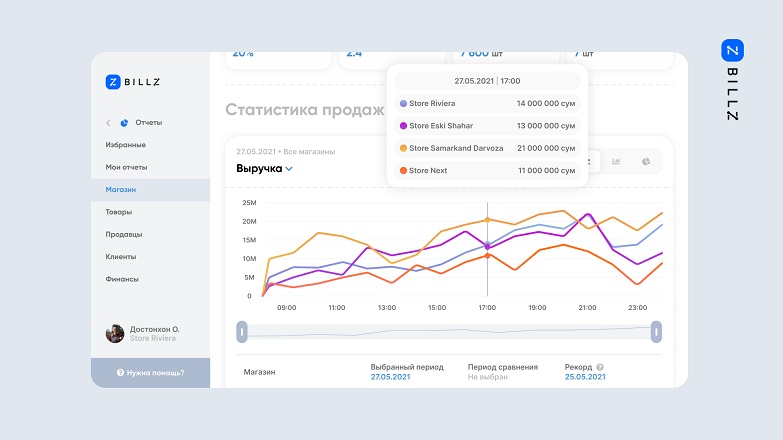Click the vertical BILLZ logo at top right

tap(732, 80)
